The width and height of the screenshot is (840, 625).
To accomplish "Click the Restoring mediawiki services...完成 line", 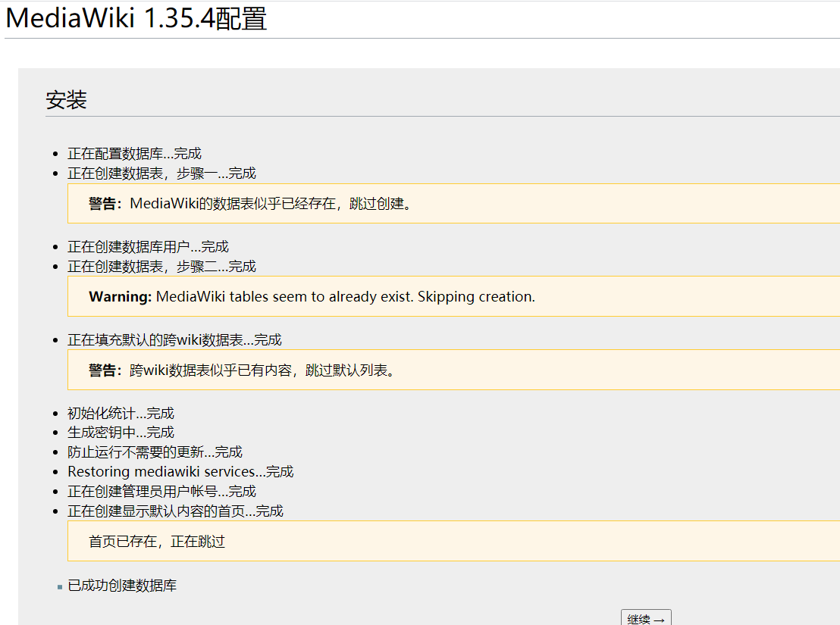I will coord(180,471).
